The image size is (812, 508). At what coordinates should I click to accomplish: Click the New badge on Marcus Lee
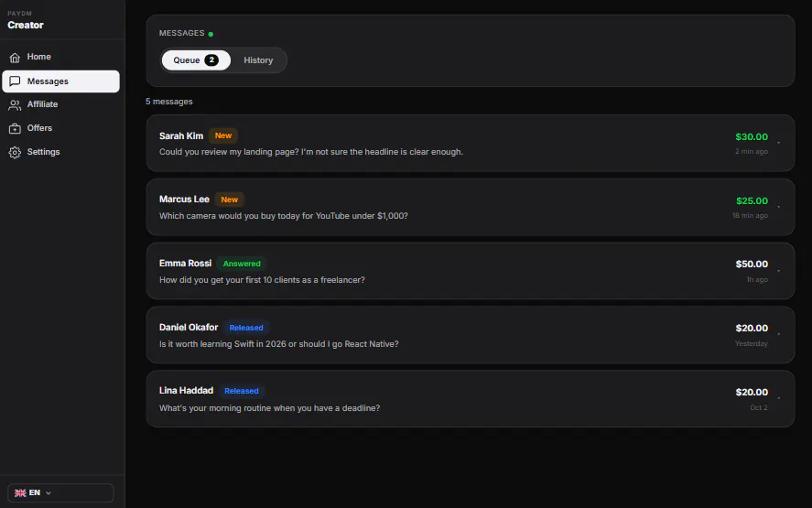tap(230, 200)
